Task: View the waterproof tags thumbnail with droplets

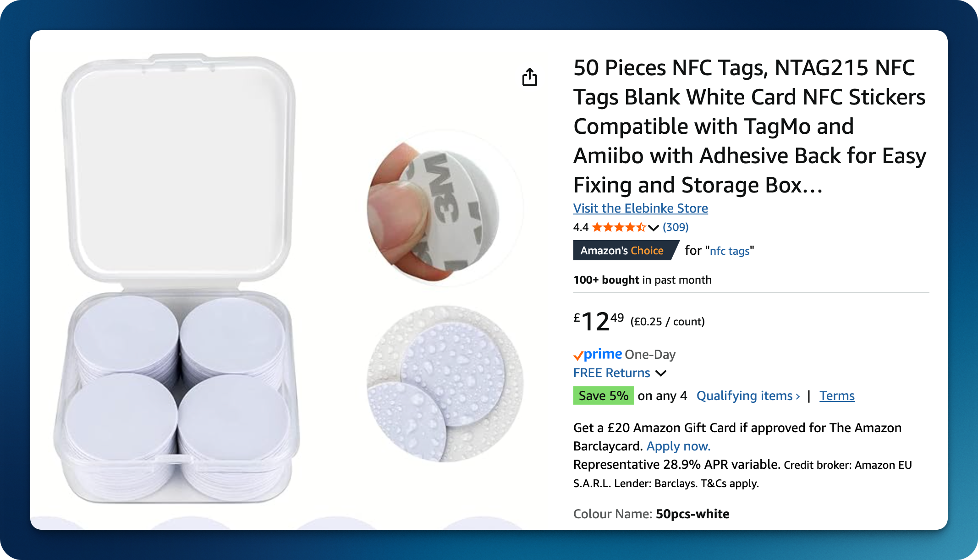Action: point(445,384)
